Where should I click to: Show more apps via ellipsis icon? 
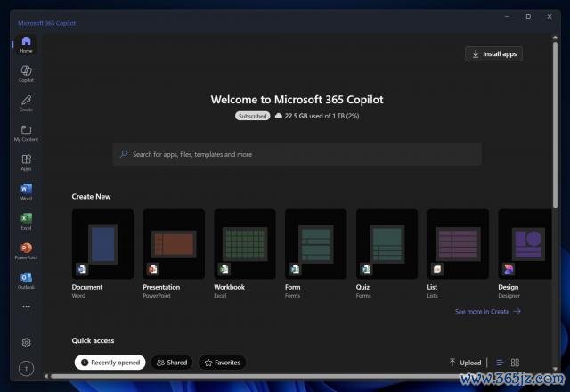coord(26,306)
